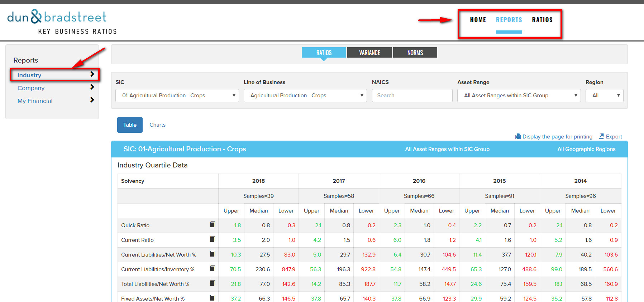Open book icon for Current Liabilities/Inventory %
This screenshot has height=302, width=644.
click(x=213, y=268)
